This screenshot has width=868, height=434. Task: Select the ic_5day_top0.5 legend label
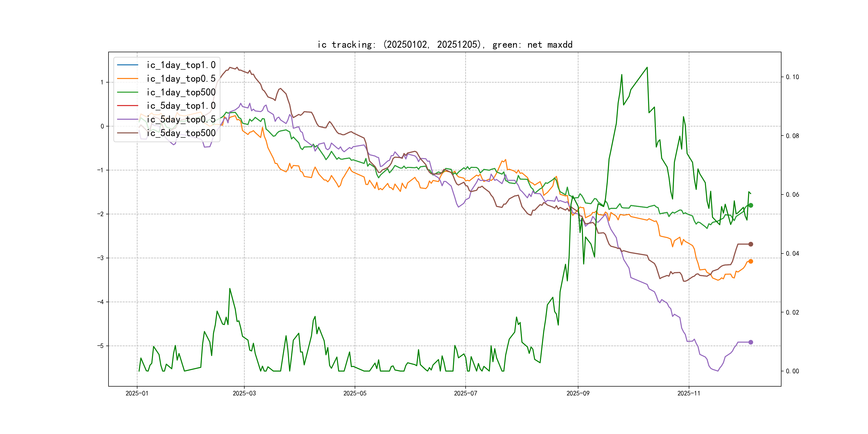coord(181,119)
